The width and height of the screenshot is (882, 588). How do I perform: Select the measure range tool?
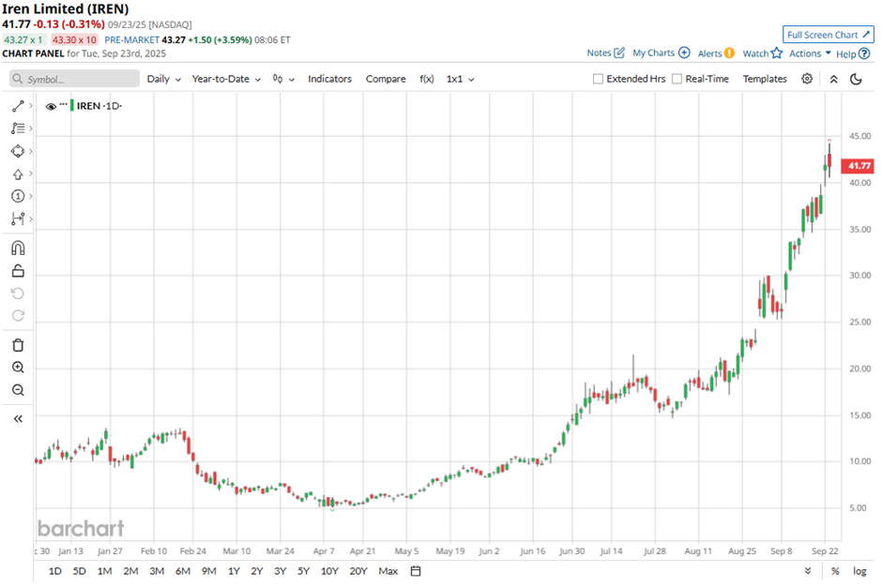pyautogui.click(x=18, y=219)
